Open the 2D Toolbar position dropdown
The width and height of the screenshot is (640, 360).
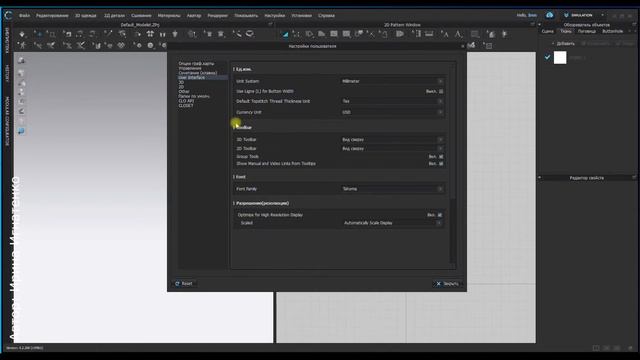click(392, 149)
